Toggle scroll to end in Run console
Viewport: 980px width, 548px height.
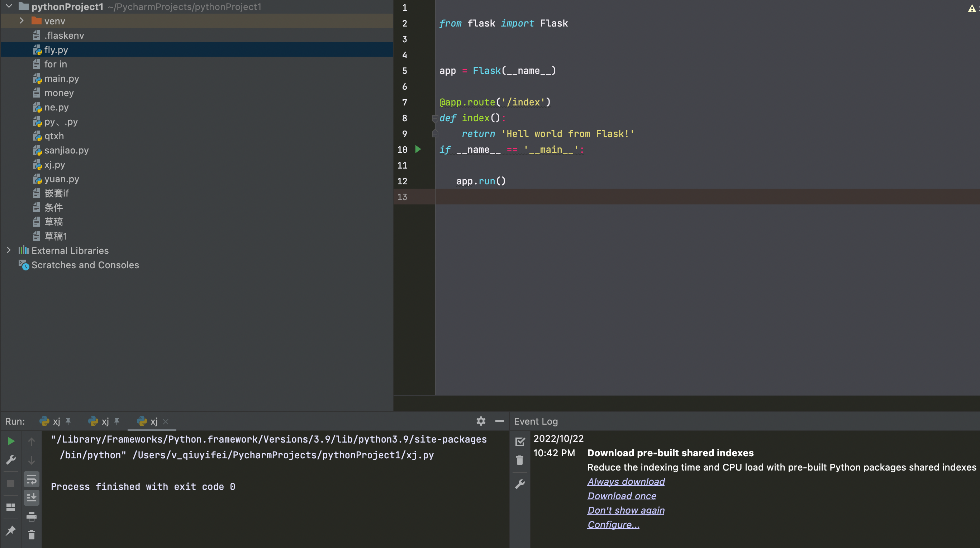(32, 497)
